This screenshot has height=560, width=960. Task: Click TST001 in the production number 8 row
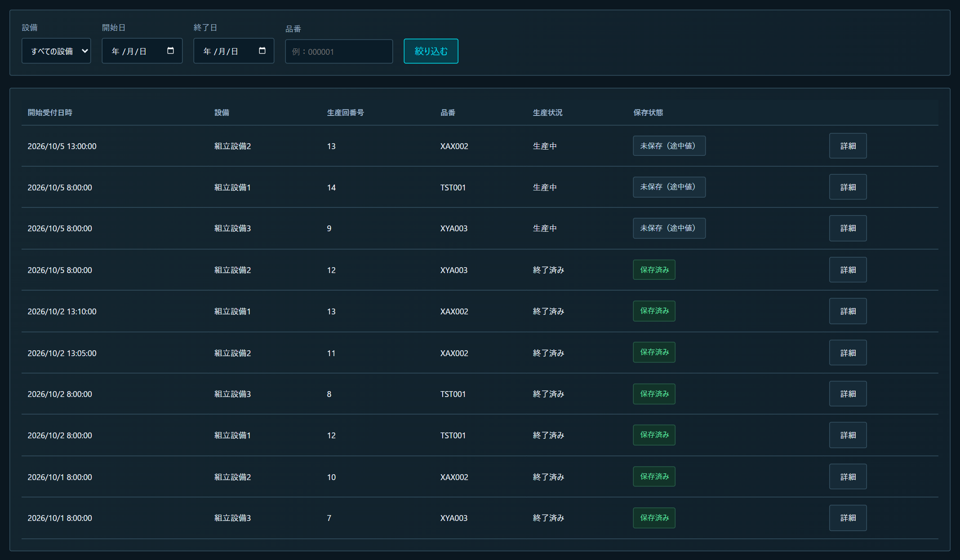click(x=453, y=394)
